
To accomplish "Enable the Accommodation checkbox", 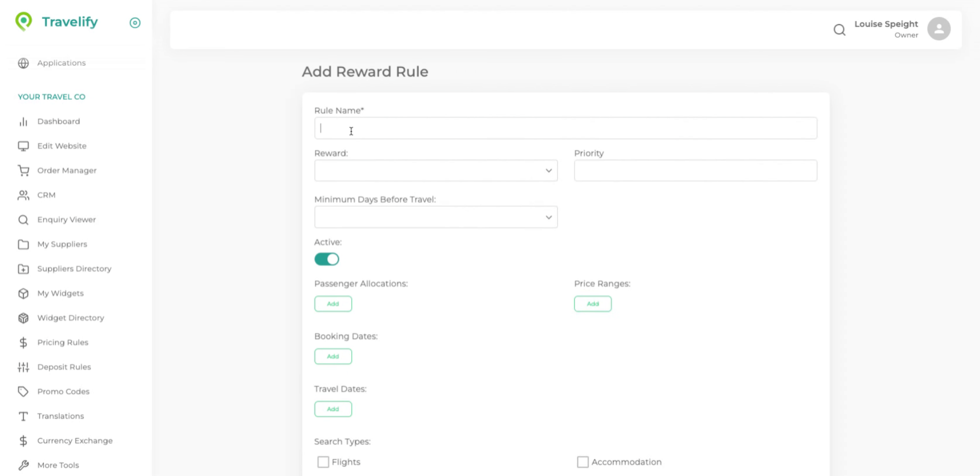I will pos(582,462).
